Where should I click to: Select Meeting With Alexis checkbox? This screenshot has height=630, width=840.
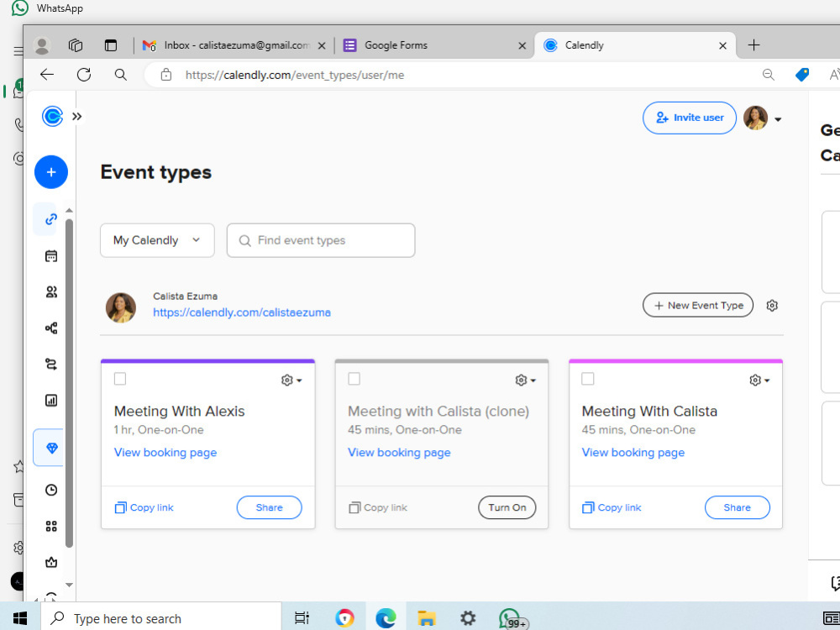click(120, 379)
